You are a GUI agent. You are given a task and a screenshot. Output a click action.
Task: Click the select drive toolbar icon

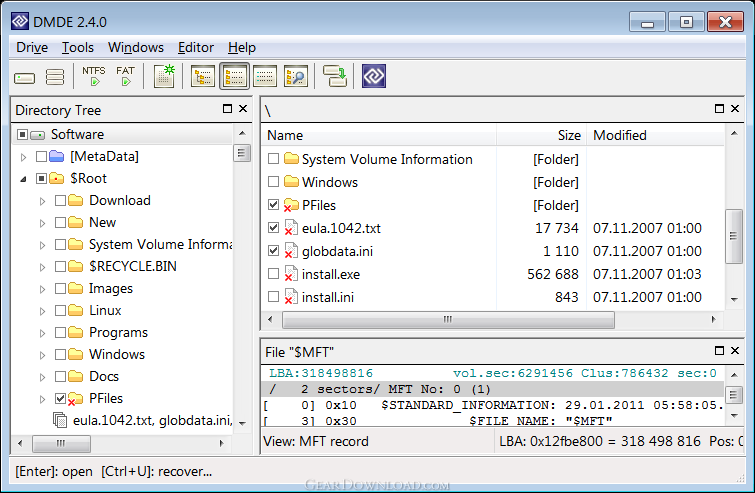[x=24, y=78]
